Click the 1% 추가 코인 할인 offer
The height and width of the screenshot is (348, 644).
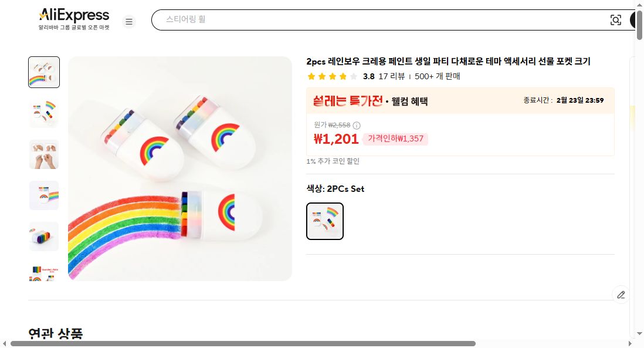(333, 161)
